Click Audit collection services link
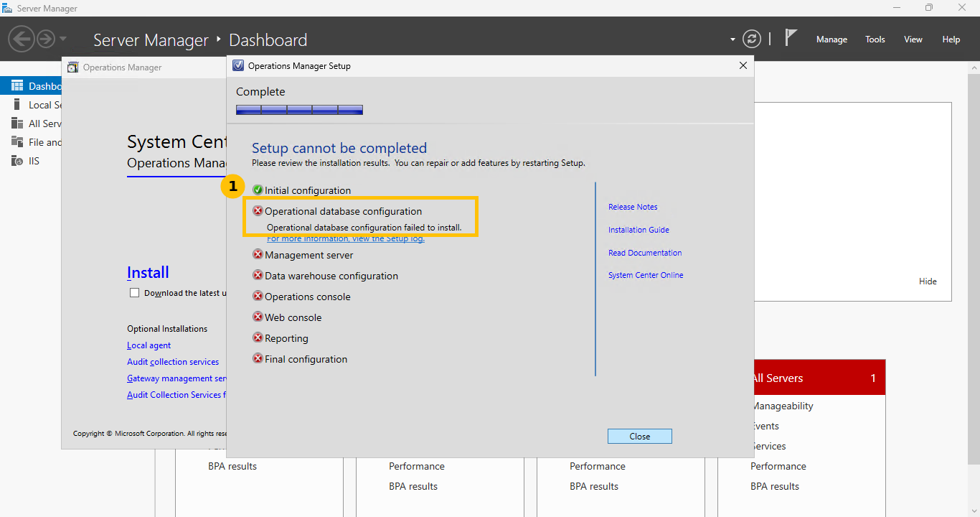The image size is (980, 517). click(173, 362)
